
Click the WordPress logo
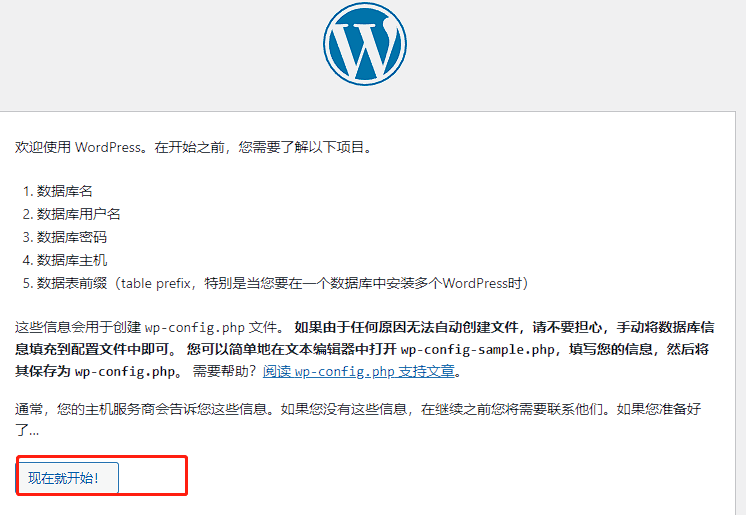tap(365, 44)
